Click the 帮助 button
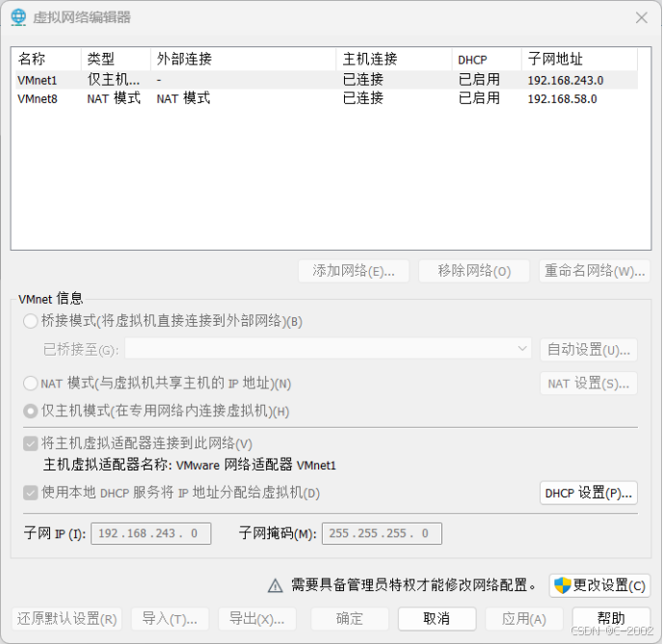 tap(611, 619)
